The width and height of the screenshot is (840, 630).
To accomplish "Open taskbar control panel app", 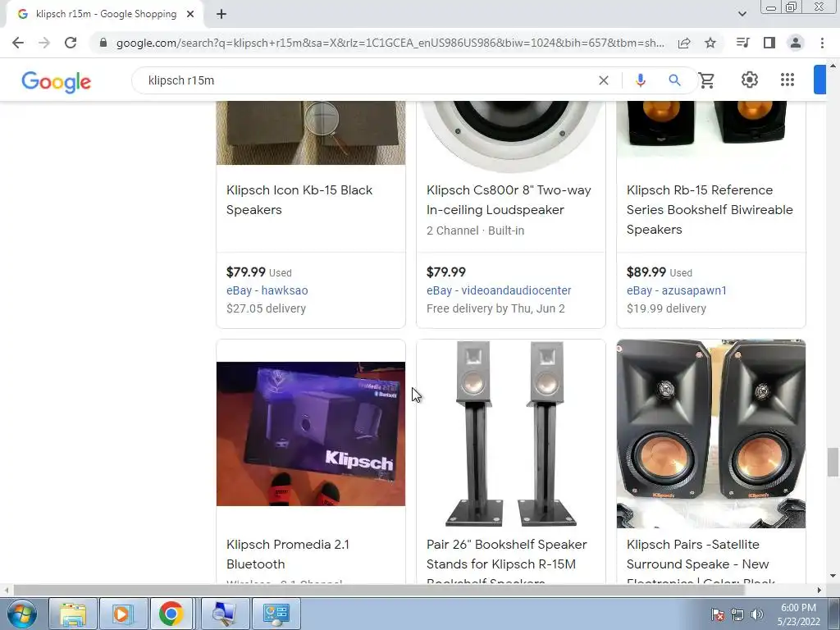I will [x=276, y=614].
